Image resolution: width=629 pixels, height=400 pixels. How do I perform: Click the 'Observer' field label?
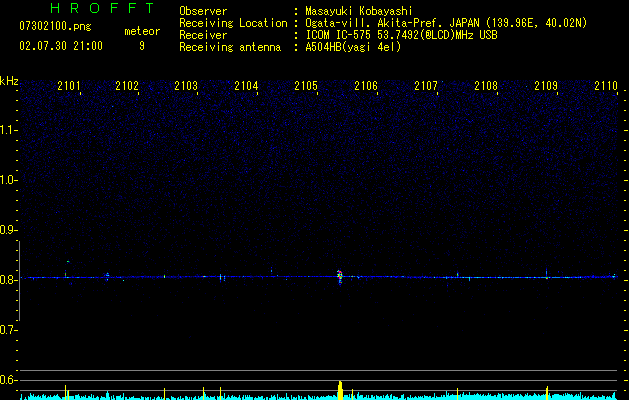[x=203, y=11]
